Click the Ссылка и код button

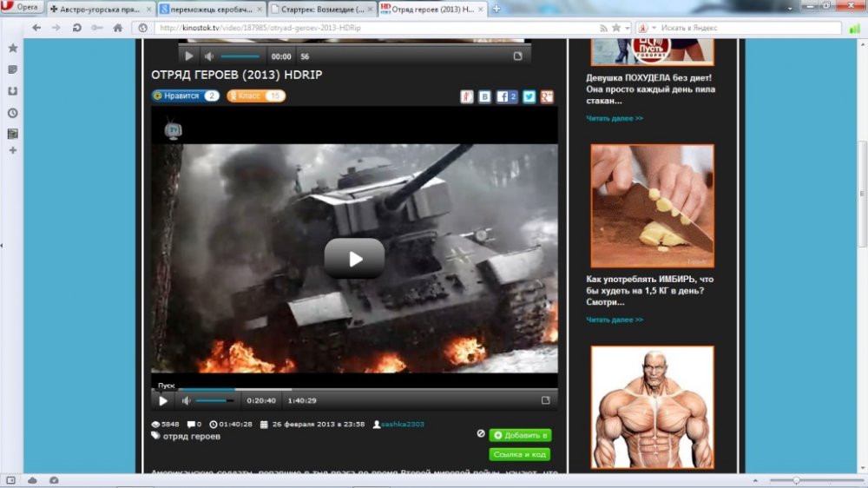click(x=519, y=454)
